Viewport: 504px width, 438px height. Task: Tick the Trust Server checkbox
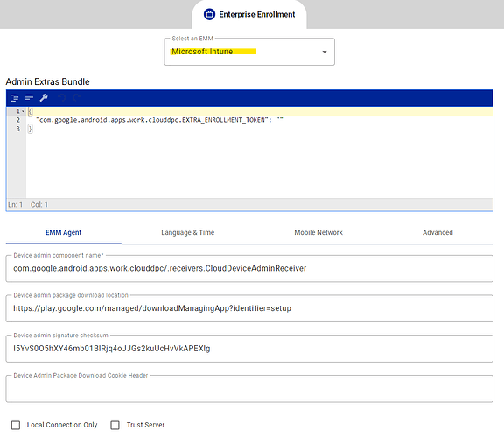(x=115, y=425)
